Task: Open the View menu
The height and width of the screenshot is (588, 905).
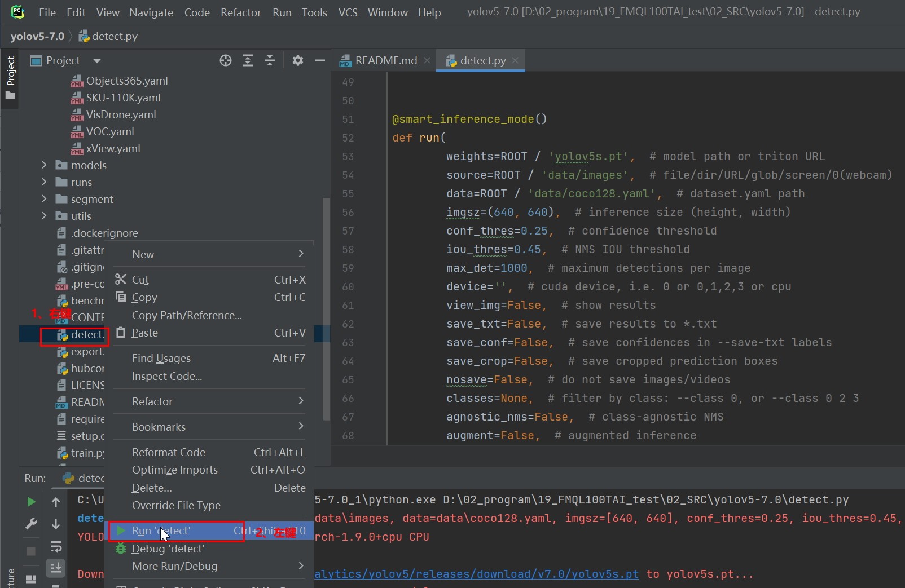Action: click(108, 12)
